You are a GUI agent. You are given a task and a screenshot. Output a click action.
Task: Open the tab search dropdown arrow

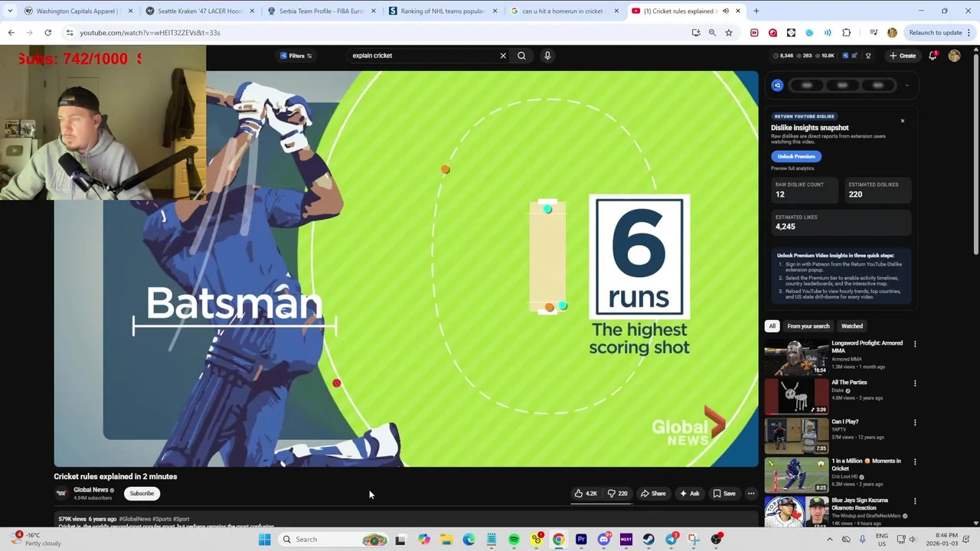click(10, 11)
